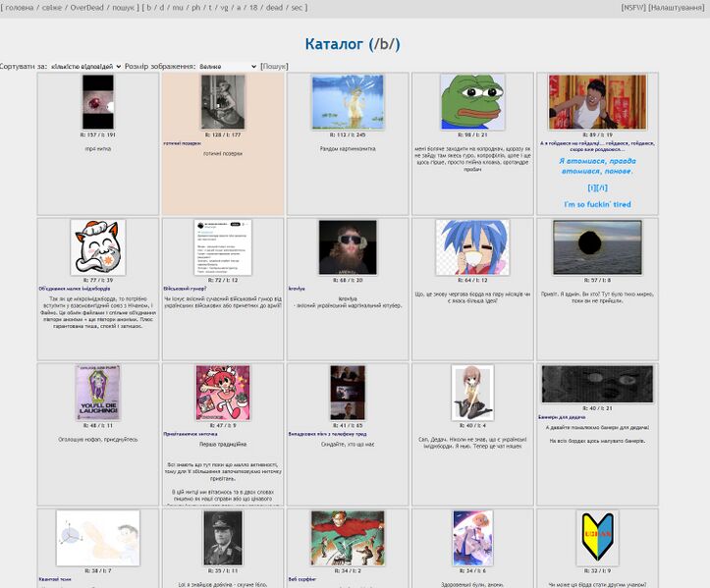Viewport: 710px width, 588px height.
Task: Click the 'Оголошую нофап, приєднуйтесь' thread text
Action: (x=98, y=439)
